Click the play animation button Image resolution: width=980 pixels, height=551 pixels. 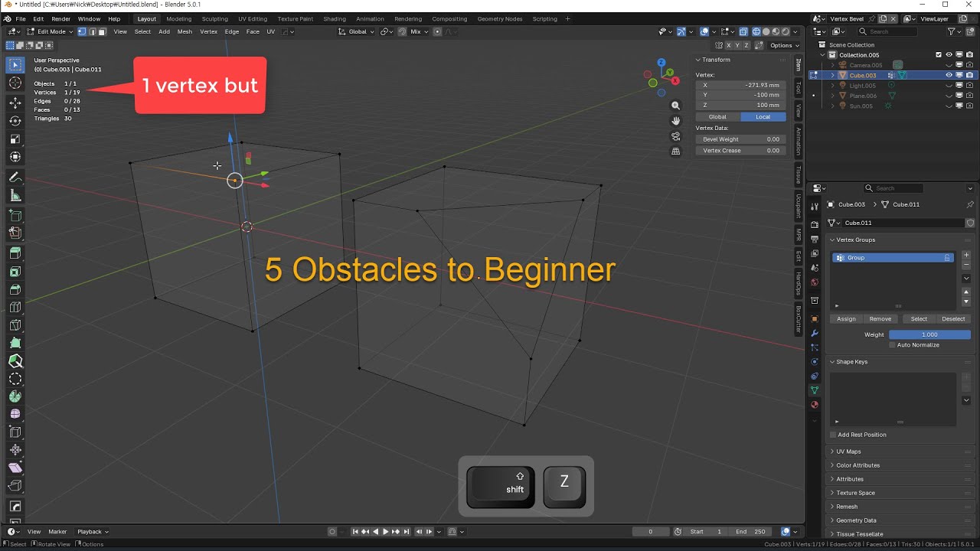[x=385, y=532]
